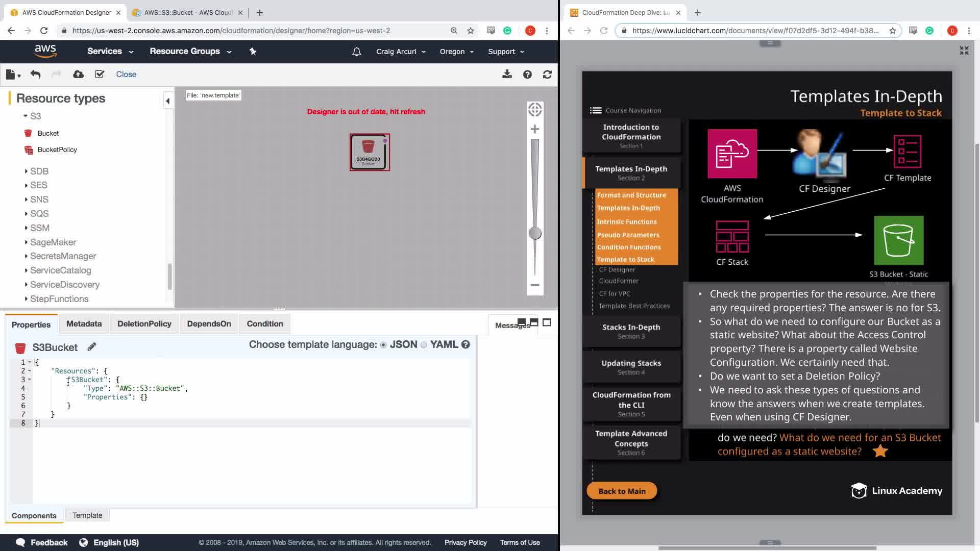The image size is (980, 551).
Task: Select JSON template language radio button
Action: coord(383,345)
